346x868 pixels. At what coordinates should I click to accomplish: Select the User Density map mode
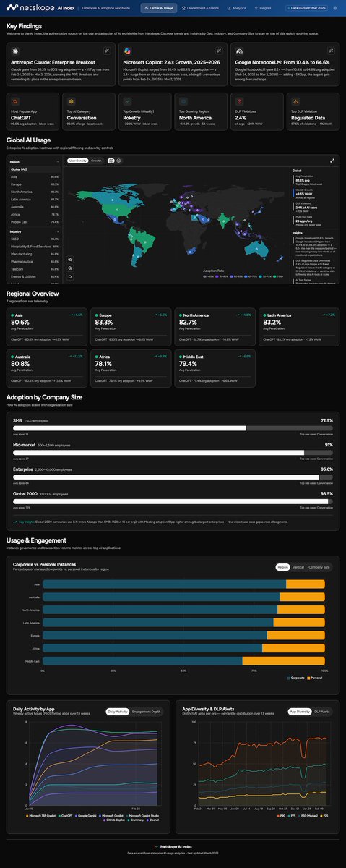[77, 160]
